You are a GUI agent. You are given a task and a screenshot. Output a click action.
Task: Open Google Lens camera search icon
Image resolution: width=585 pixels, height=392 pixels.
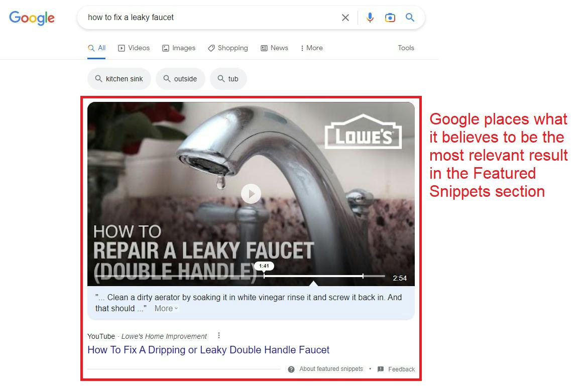390,18
